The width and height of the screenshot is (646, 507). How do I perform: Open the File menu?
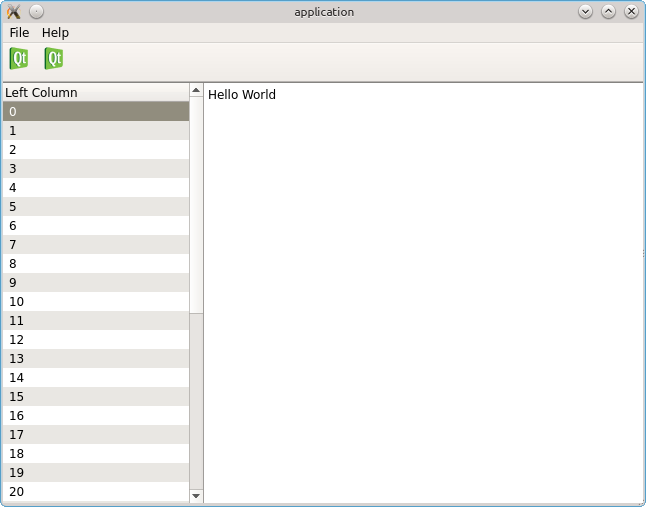click(x=19, y=33)
